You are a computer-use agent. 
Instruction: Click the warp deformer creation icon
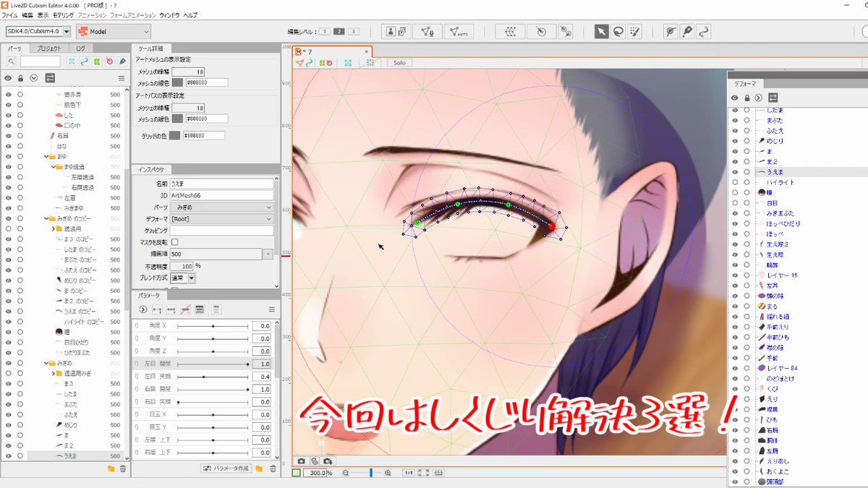[x=511, y=32]
